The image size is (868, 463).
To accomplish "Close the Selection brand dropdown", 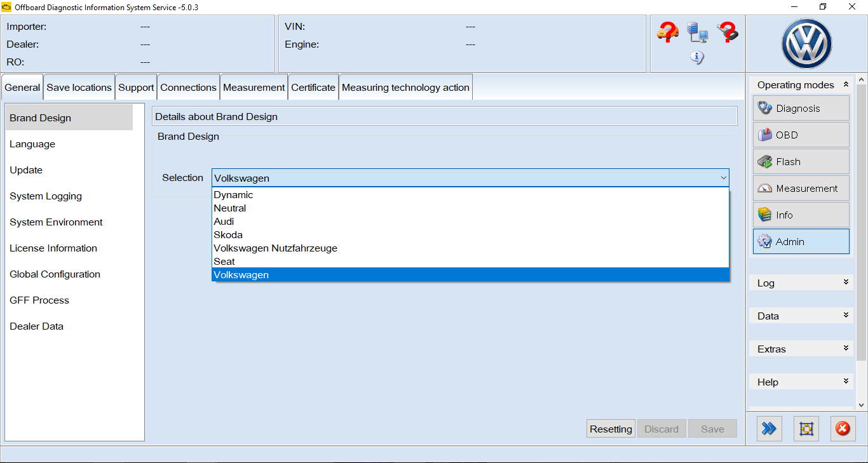I will click(x=723, y=178).
